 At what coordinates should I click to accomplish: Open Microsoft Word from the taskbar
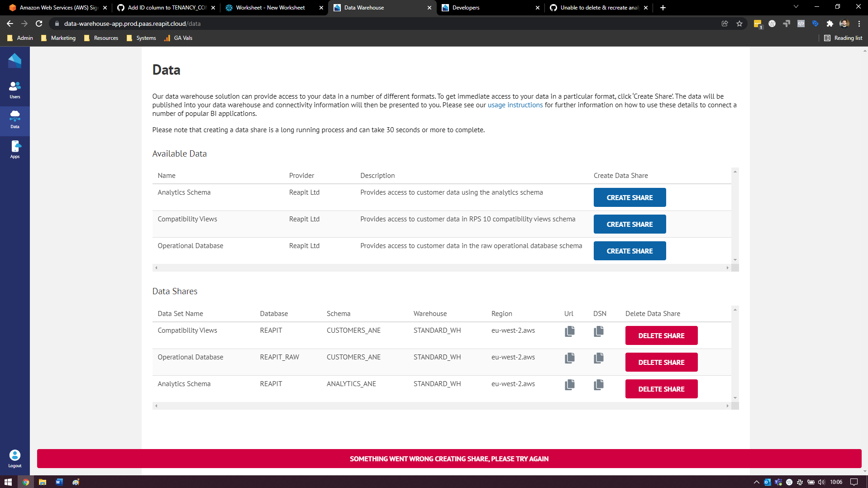(x=59, y=482)
